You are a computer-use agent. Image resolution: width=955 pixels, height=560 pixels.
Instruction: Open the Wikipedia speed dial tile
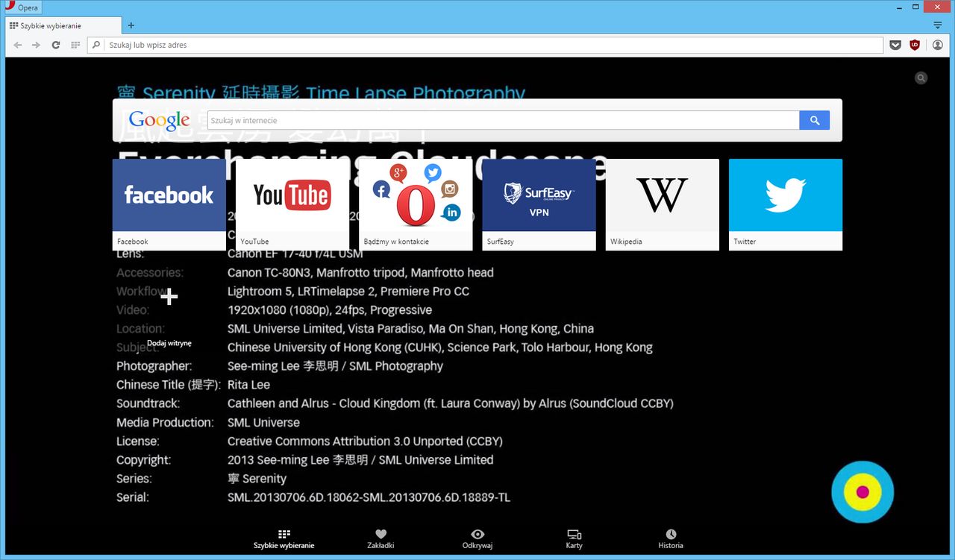[x=663, y=204]
